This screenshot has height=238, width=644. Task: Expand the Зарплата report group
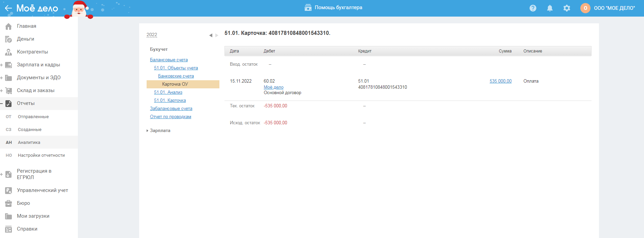click(160, 131)
